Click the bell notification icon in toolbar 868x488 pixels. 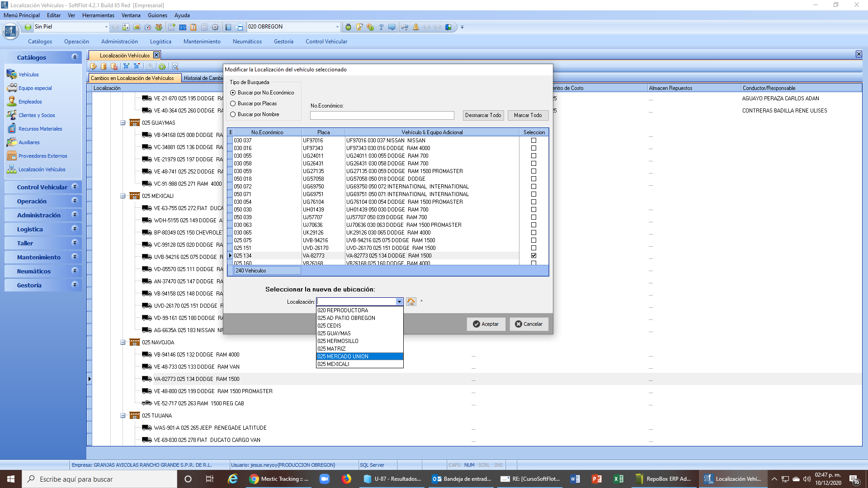pyautogui.click(x=415, y=27)
